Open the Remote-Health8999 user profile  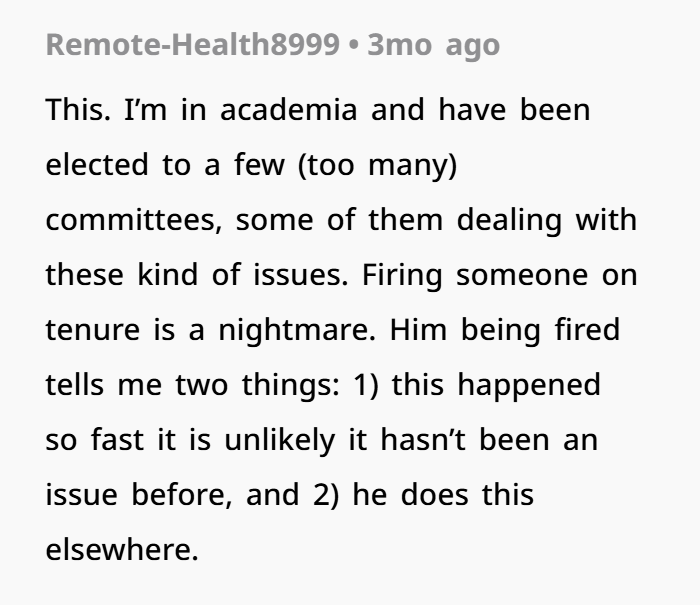(193, 45)
